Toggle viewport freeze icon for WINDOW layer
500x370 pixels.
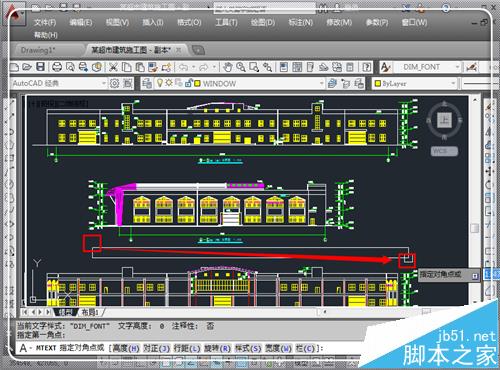pos(179,83)
